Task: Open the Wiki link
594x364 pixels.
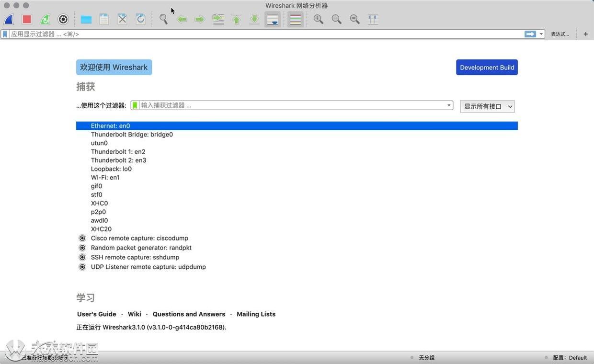Action: [135, 314]
